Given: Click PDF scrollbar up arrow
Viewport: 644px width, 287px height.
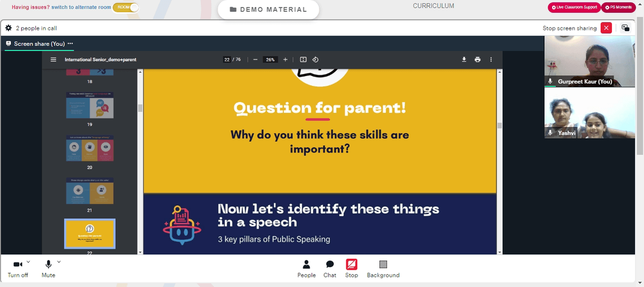Looking at the screenshot, I should point(500,72).
